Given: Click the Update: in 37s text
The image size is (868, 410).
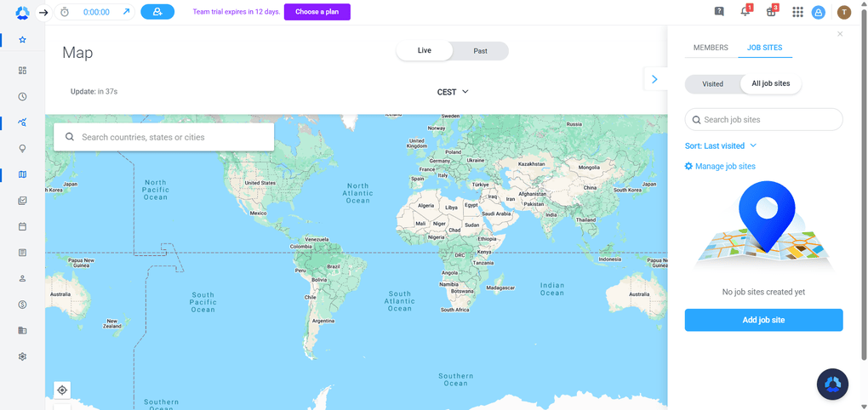Looking at the screenshot, I should (94, 91).
